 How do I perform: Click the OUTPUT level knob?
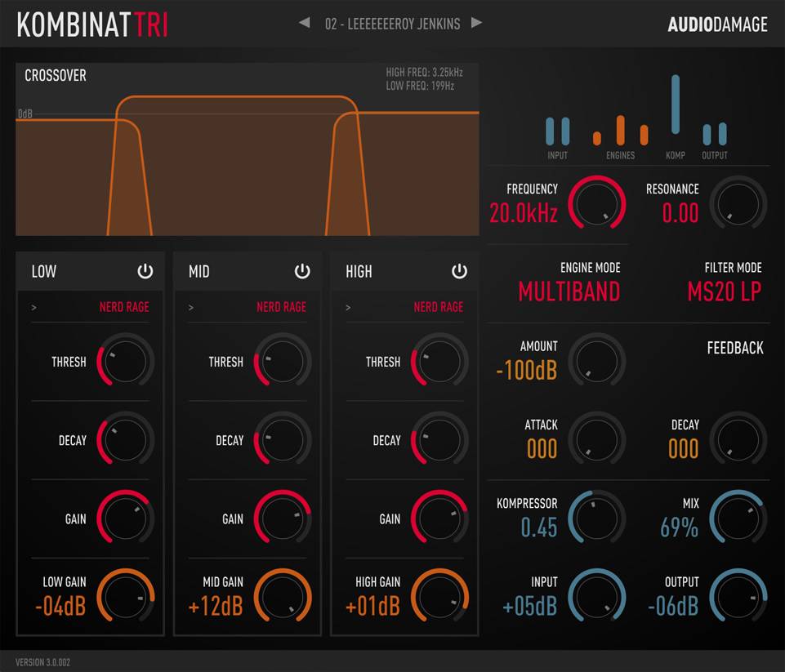tap(738, 596)
